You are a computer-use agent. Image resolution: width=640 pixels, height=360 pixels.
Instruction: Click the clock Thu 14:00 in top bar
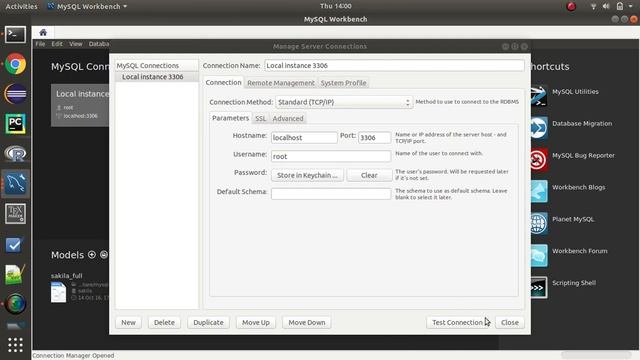pyautogui.click(x=336, y=6)
